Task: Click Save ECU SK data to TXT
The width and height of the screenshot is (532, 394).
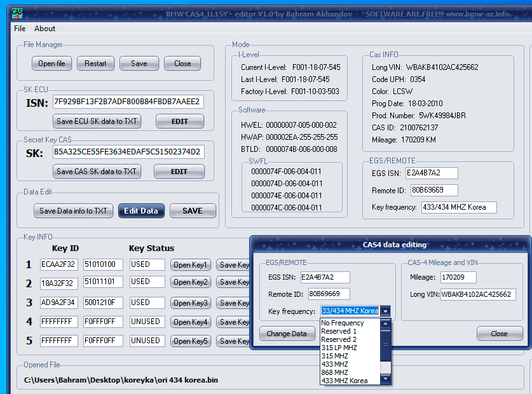Action: point(97,121)
